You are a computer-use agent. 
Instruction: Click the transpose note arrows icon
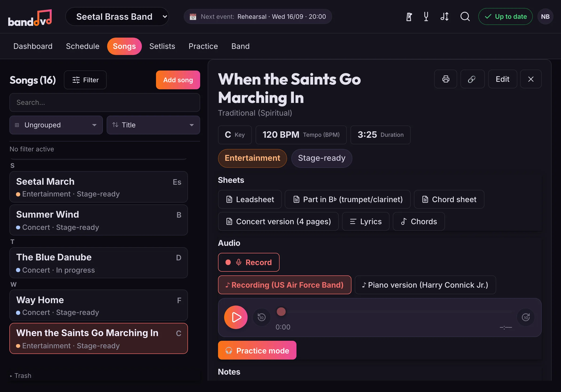pyautogui.click(x=444, y=17)
